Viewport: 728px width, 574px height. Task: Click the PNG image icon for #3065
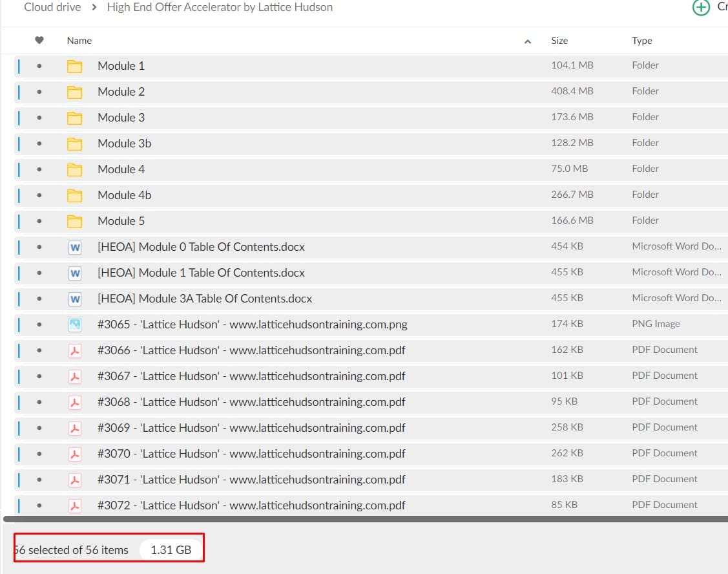tap(75, 324)
